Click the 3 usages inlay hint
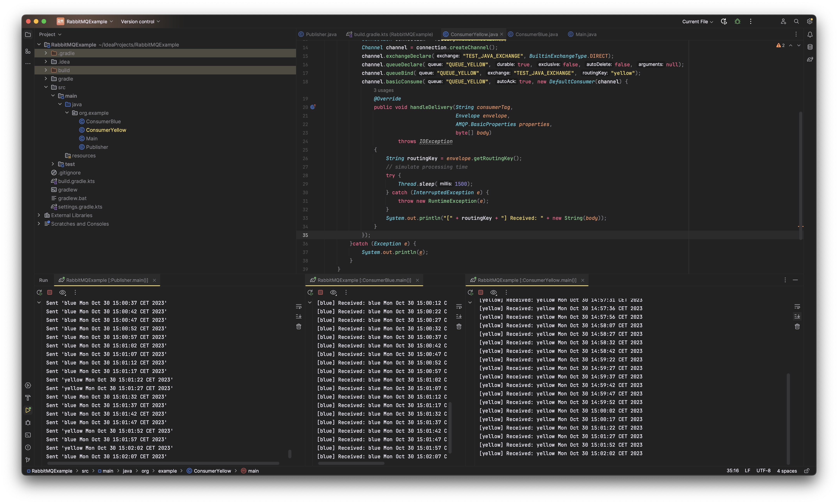The image size is (838, 504). click(383, 90)
